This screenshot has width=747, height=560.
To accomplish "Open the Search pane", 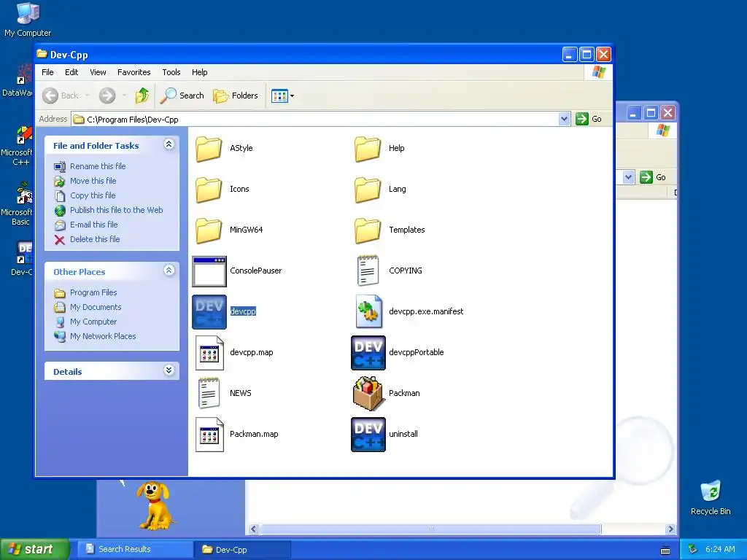I will (x=182, y=96).
